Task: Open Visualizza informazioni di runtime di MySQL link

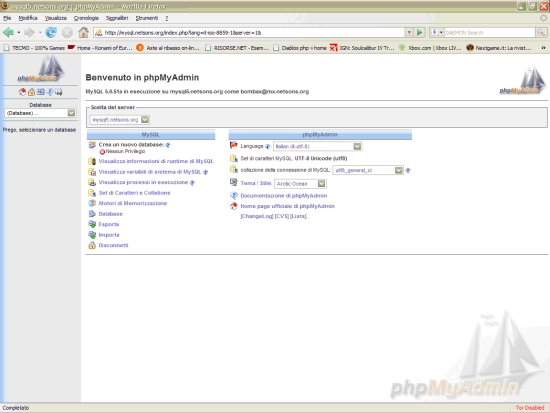Action: [x=156, y=161]
